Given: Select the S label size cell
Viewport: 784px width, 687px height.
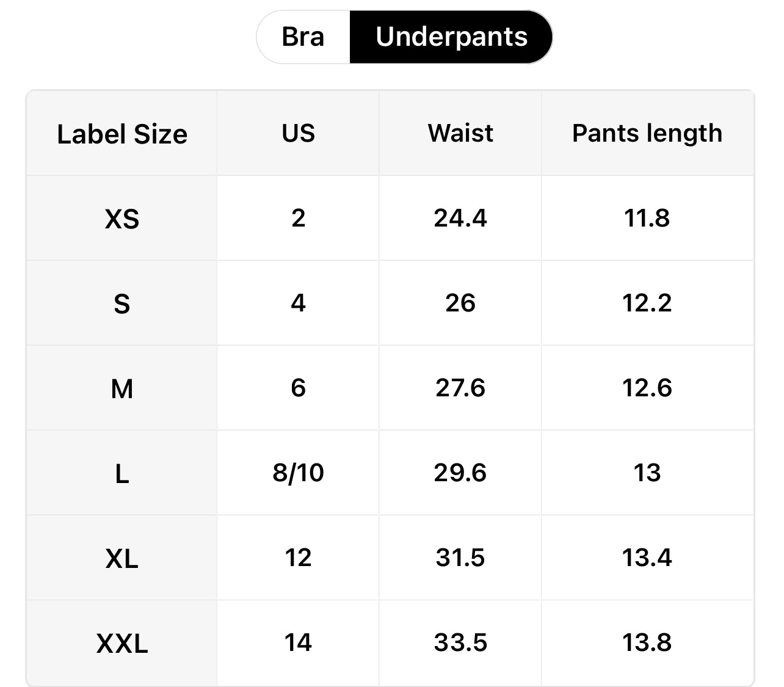Looking at the screenshot, I should point(122,304).
